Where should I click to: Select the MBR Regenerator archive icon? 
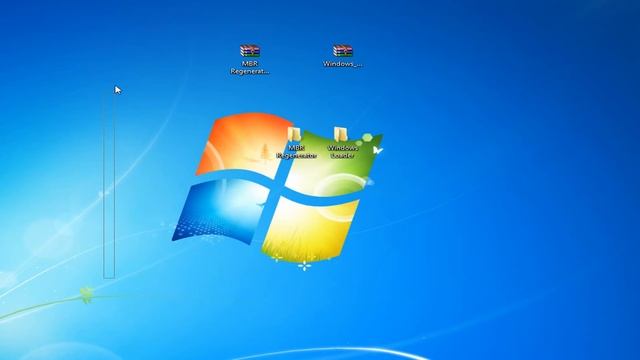(250, 51)
